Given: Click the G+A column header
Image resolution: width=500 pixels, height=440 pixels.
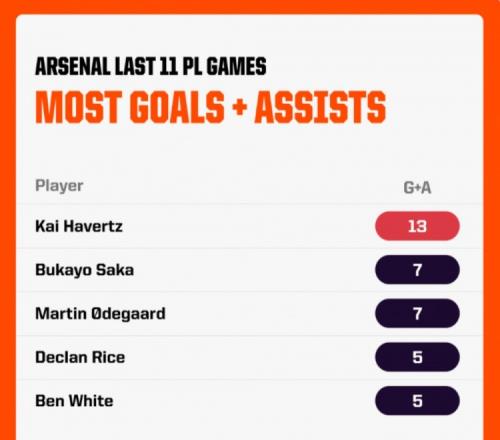Looking at the screenshot, I should click(417, 188).
